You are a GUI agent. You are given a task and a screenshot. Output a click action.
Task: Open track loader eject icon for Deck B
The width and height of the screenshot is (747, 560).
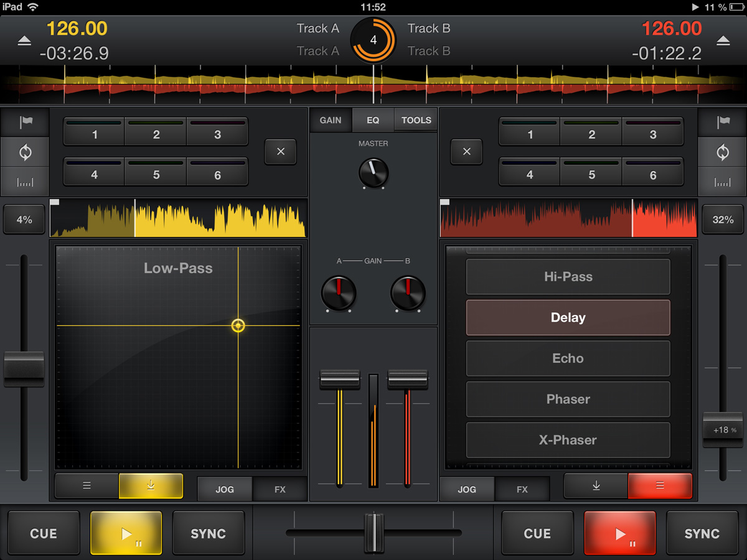point(723,40)
